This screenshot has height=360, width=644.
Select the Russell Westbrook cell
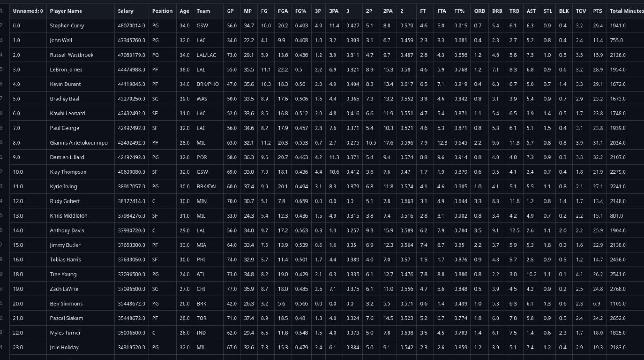(80, 55)
